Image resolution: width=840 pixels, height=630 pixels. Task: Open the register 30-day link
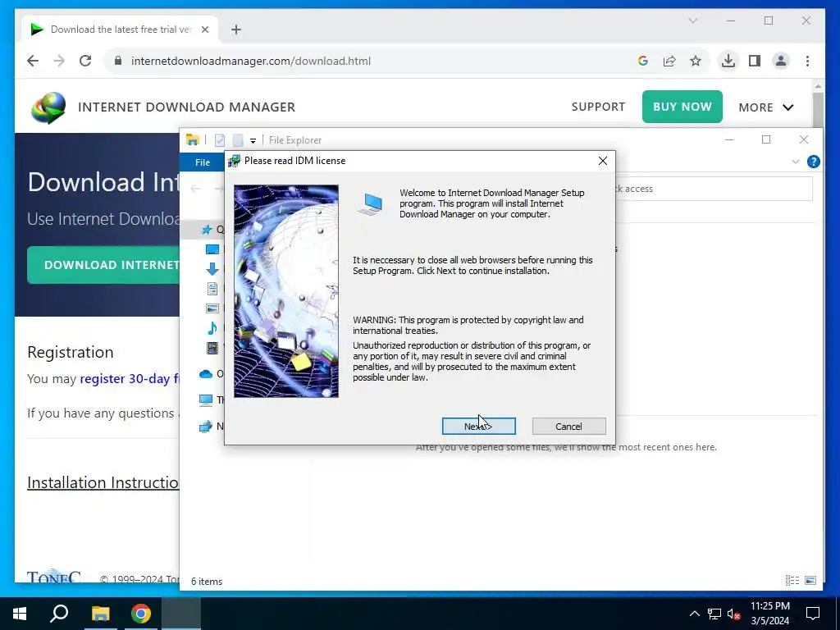click(129, 379)
